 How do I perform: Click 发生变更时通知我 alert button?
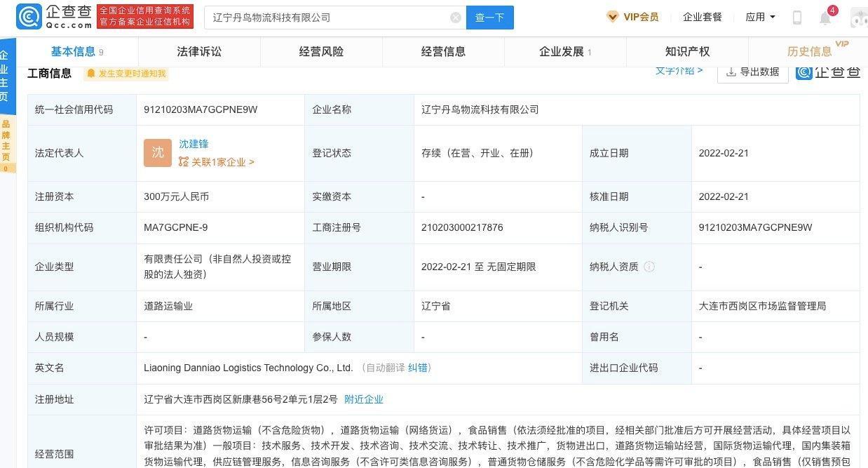[126, 73]
